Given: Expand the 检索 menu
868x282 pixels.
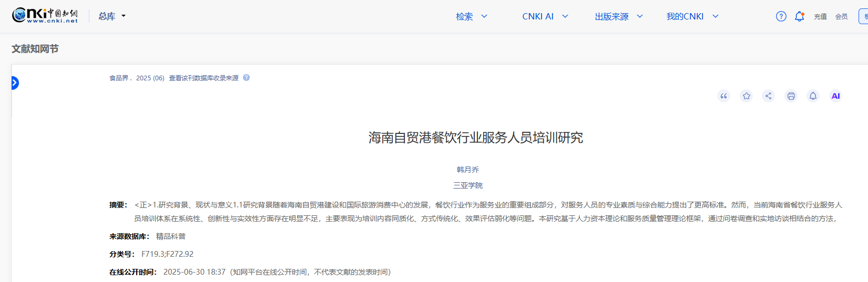Looking at the screenshot, I should [x=472, y=16].
